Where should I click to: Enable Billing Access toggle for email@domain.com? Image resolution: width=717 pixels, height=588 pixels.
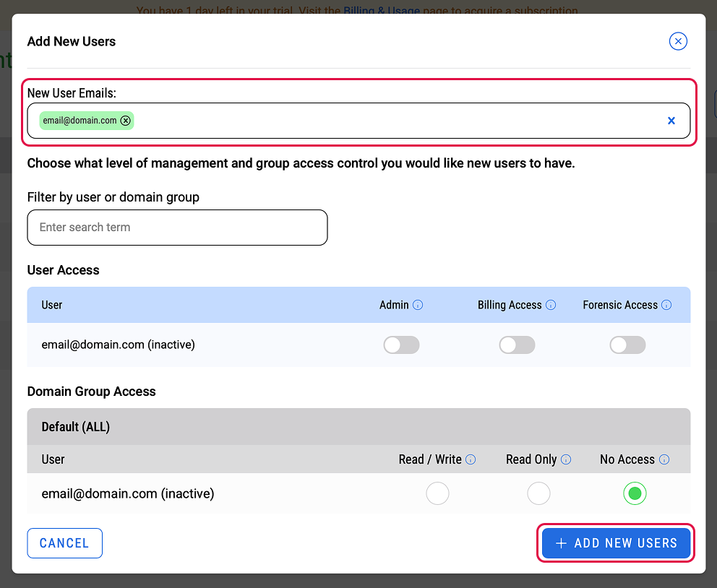click(x=517, y=345)
